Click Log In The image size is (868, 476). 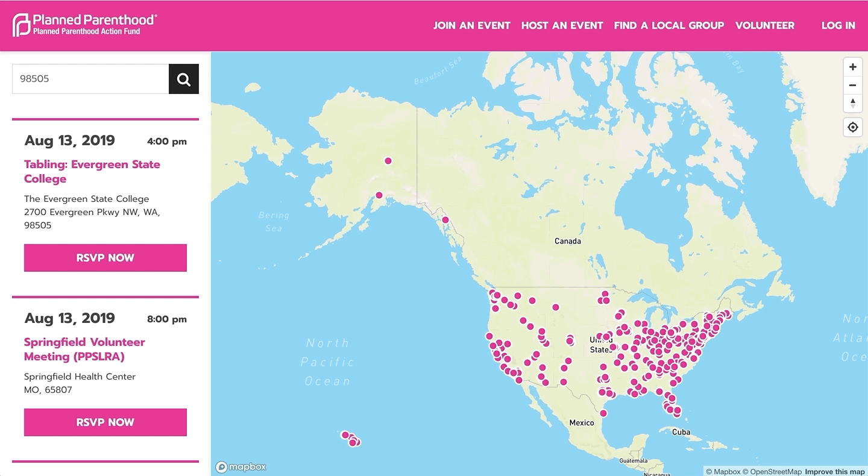(838, 25)
